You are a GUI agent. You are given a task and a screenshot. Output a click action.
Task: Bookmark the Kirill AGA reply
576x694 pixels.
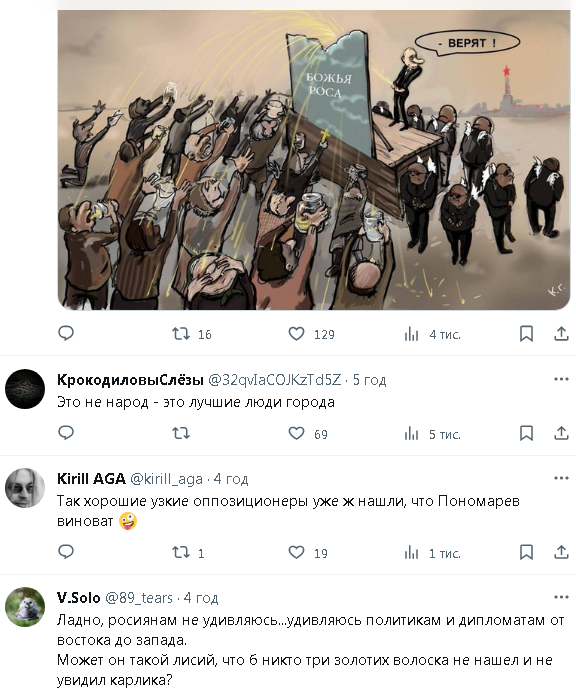[526, 552]
